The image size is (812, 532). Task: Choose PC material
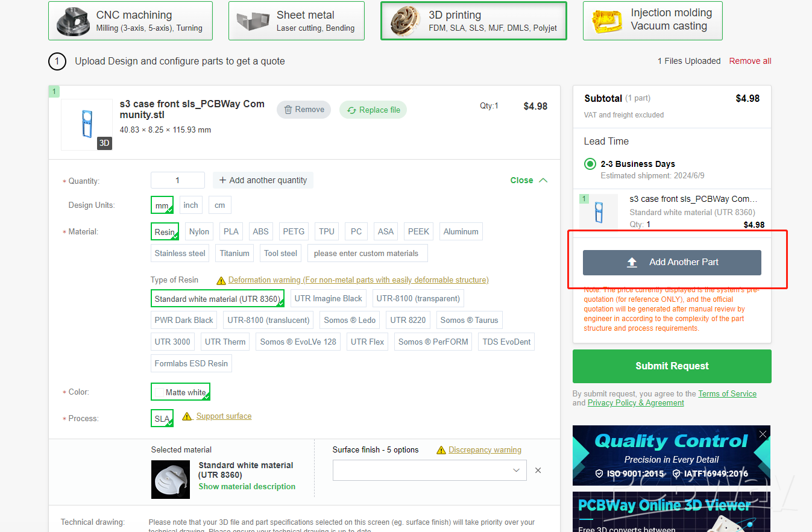point(356,231)
